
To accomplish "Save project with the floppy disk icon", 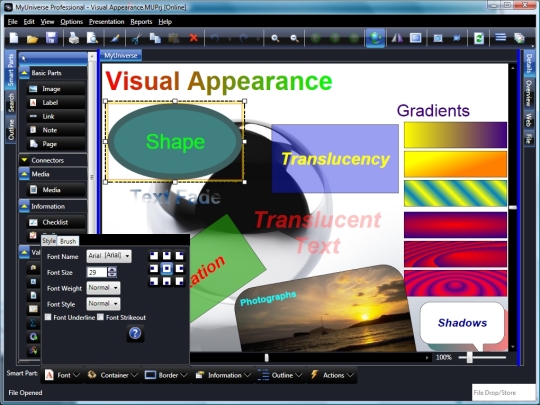I will click(51, 38).
